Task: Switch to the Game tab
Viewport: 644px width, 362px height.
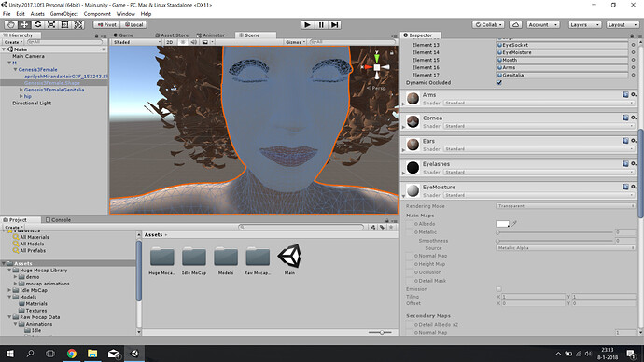Action: click(123, 35)
